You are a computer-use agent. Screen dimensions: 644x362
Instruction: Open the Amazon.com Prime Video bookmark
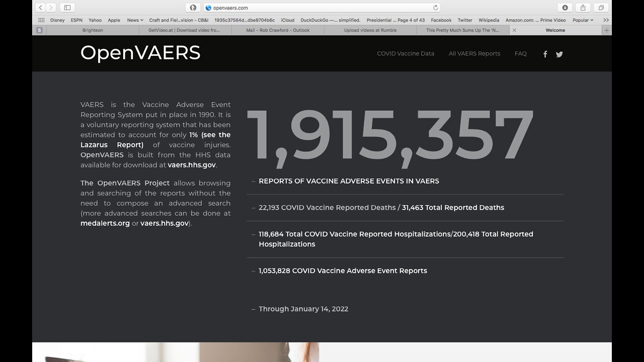coord(536,20)
